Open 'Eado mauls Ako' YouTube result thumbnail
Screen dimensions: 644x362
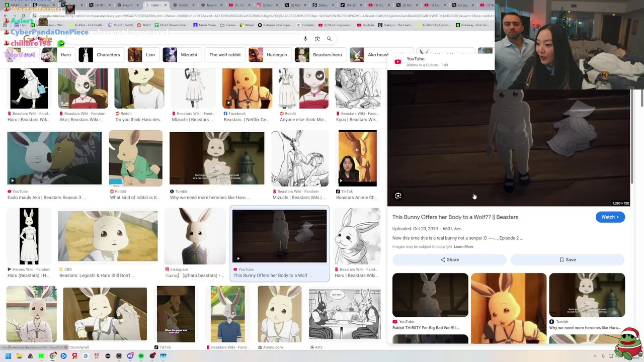pyautogui.click(x=54, y=158)
